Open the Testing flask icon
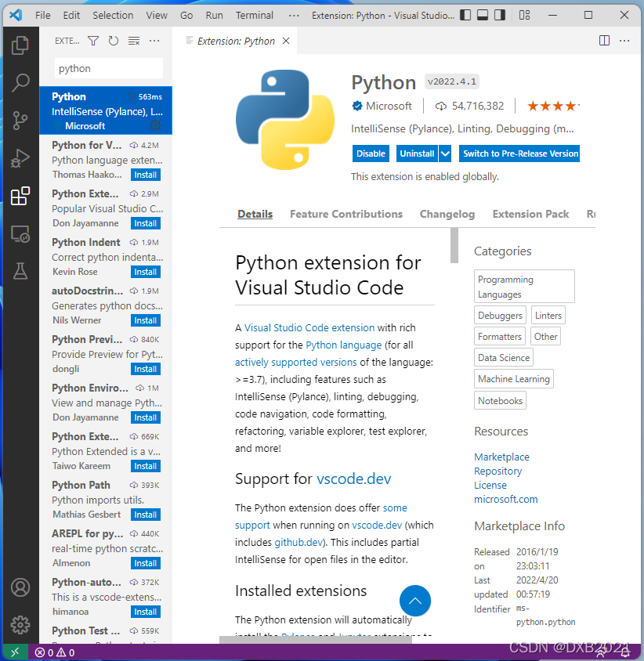 click(x=20, y=271)
